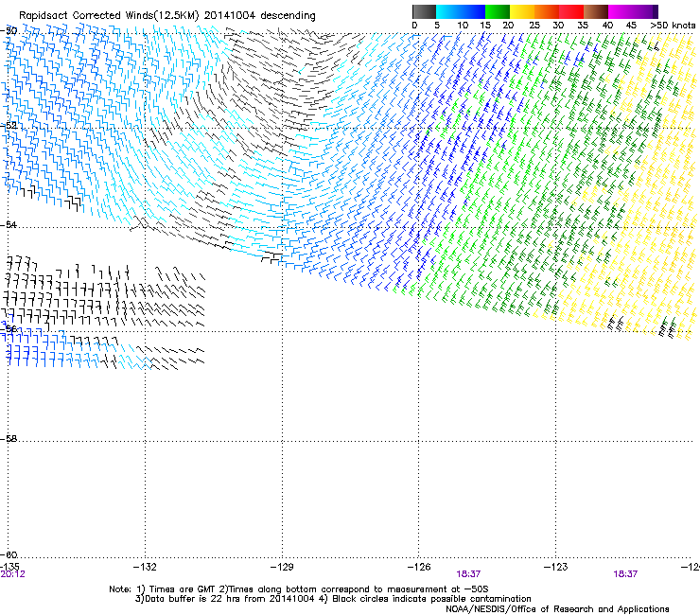Click the legend label '40'
The image size is (700, 615).
[x=607, y=25]
